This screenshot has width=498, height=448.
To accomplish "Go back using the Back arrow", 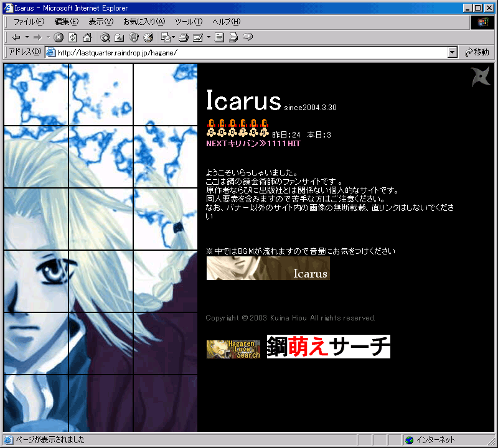I will click(x=16, y=37).
